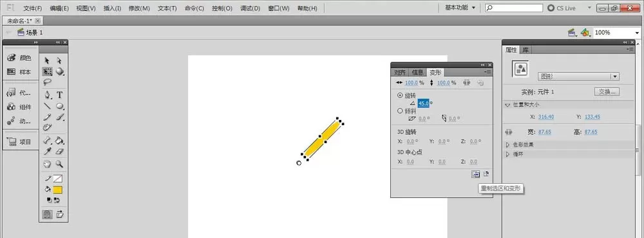This screenshot has width=644, height=238.
Task: Click in the search box
Action: pos(514,8)
